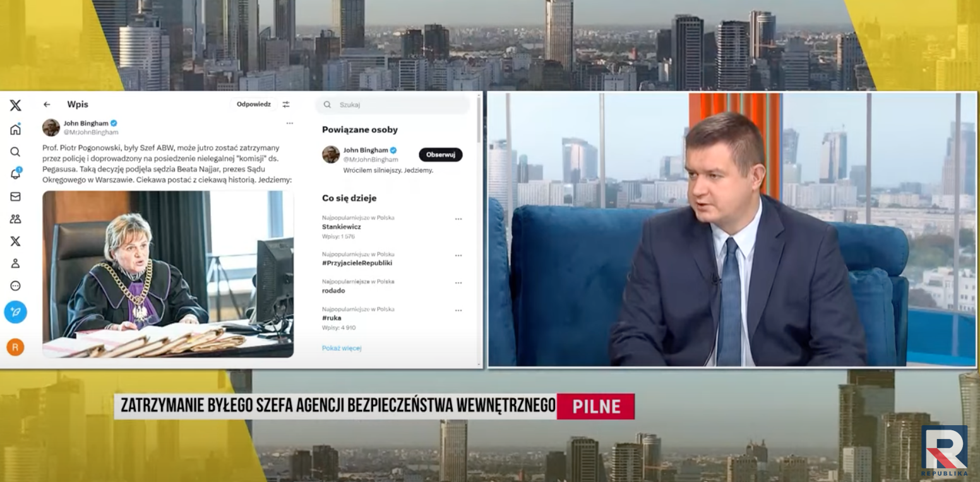Screen dimensions: 980x482
Task: Click the Wpis page title
Action: point(78,105)
